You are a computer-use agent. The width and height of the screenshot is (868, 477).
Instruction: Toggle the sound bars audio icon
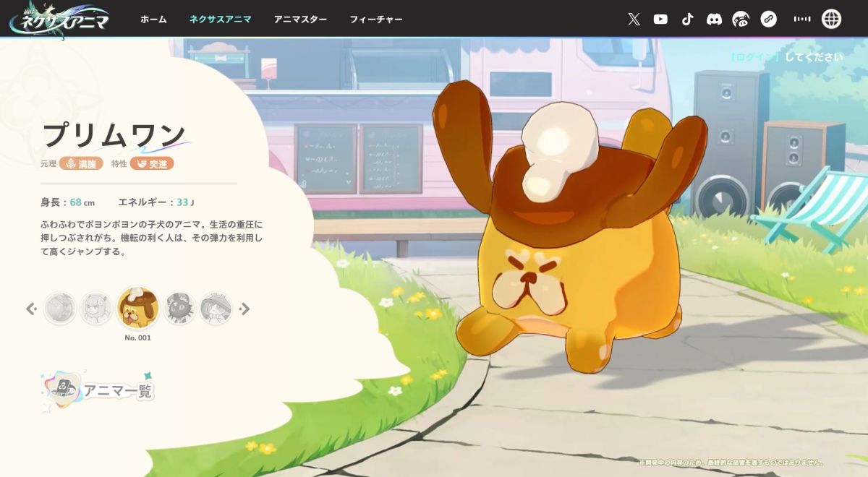(801, 20)
